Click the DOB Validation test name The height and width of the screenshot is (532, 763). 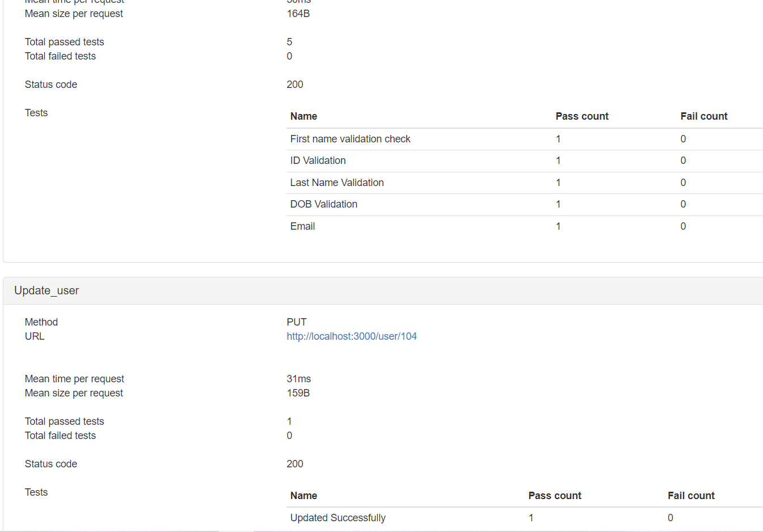(x=323, y=204)
